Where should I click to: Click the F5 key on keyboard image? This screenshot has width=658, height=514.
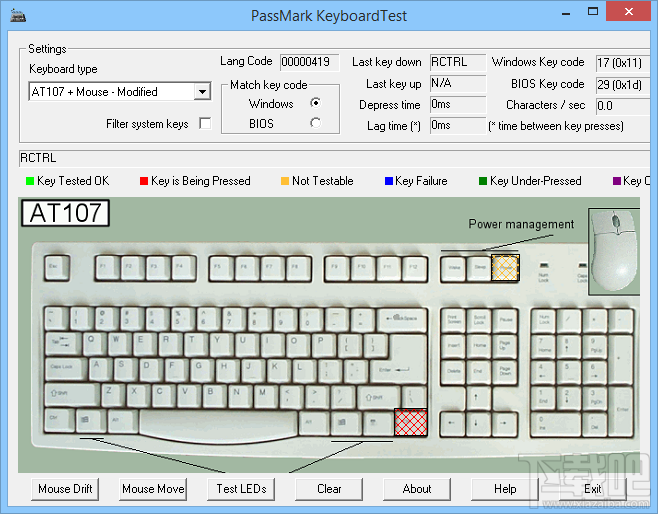click(x=222, y=269)
